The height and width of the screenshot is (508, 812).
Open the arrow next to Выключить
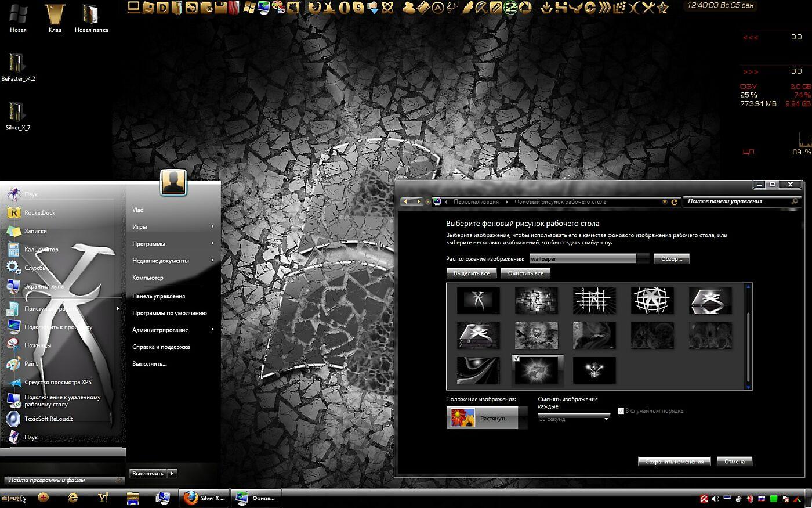click(172, 474)
